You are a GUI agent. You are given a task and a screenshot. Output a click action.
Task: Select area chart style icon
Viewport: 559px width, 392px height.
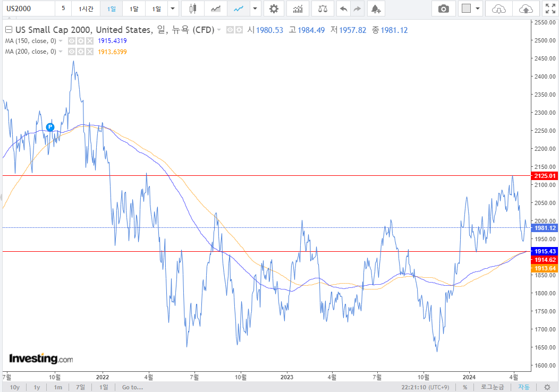(215, 8)
